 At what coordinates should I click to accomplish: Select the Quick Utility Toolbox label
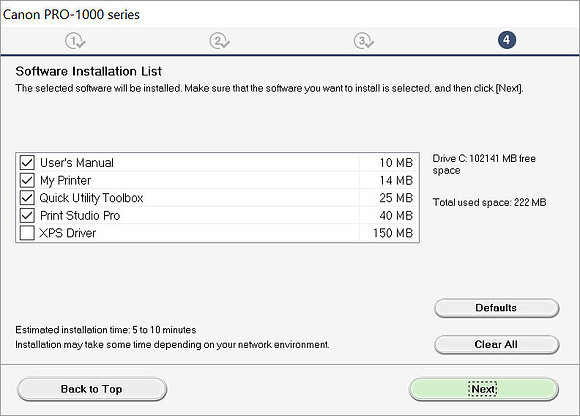click(91, 198)
